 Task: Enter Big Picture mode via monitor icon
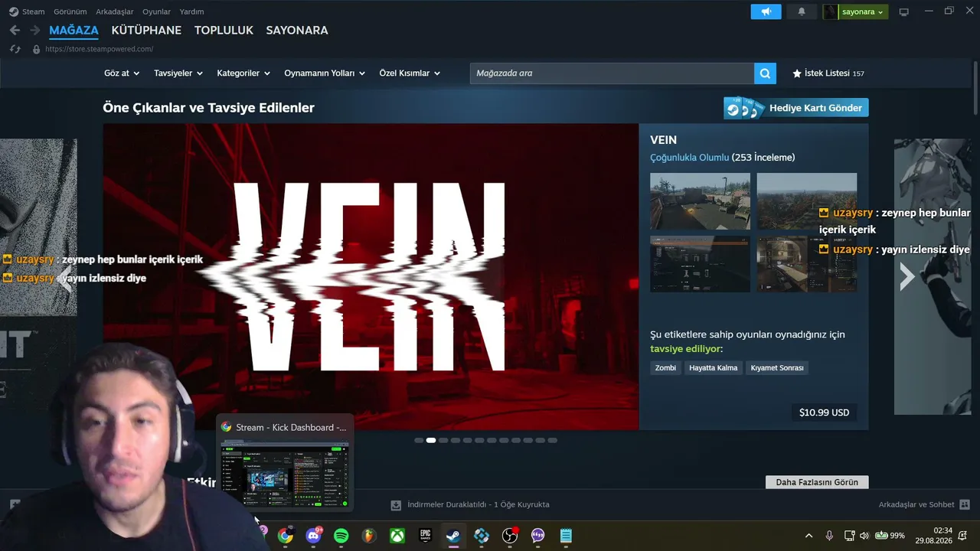tap(903, 11)
